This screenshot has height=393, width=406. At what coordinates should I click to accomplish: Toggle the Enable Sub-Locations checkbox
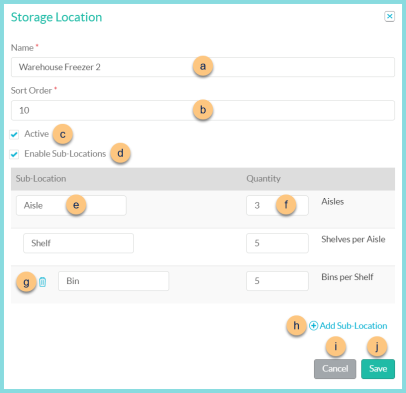14,154
